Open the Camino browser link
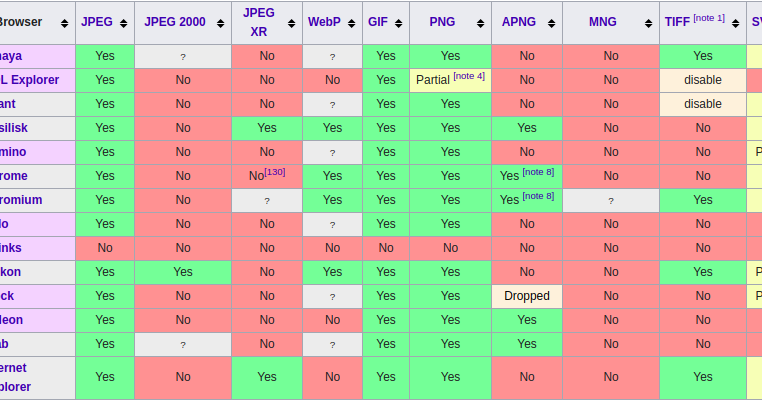Screen dimensions: 762x400 point(13,152)
